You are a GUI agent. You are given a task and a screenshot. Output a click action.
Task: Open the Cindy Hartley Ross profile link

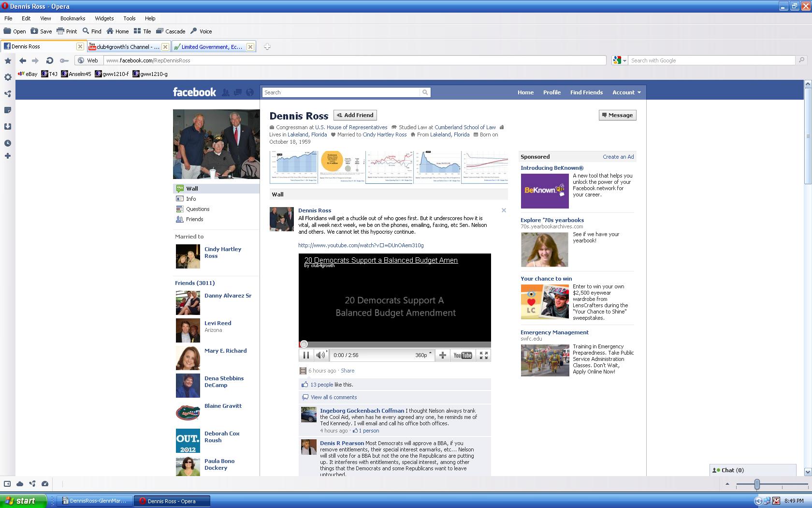tap(223, 253)
